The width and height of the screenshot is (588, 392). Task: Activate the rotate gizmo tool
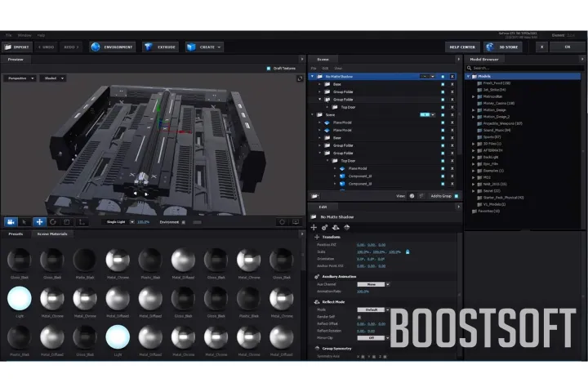(x=53, y=222)
